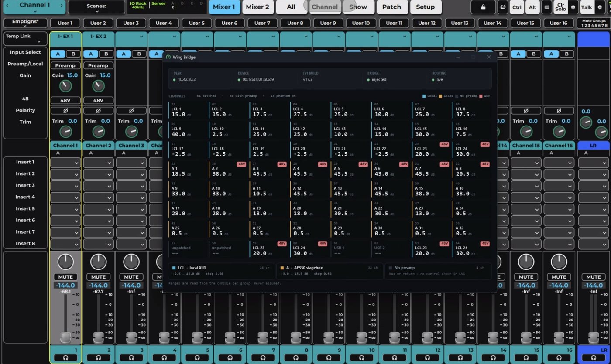Click headphone cue icon for LR
The height and width of the screenshot is (364, 611).
pyautogui.click(x=594, y=357)
